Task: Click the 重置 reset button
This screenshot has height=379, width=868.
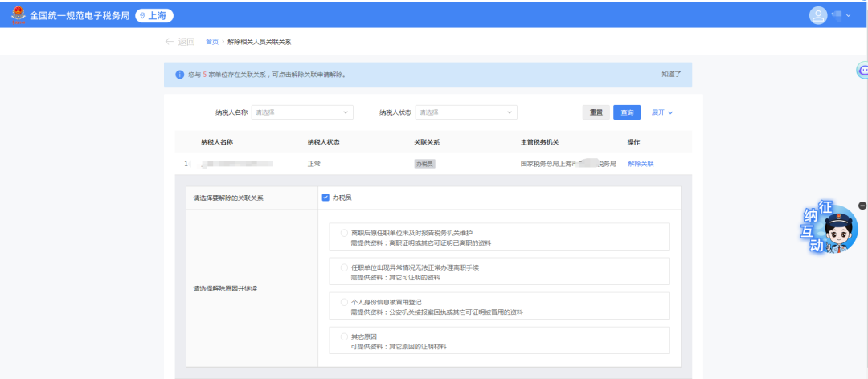Action: (596, 112)
